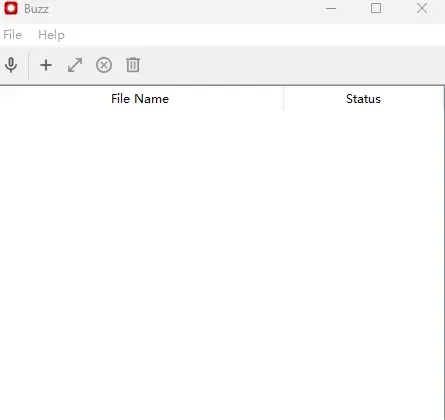Start a new recording with the microphone icon
445x420 pixels.
point(11,65)
